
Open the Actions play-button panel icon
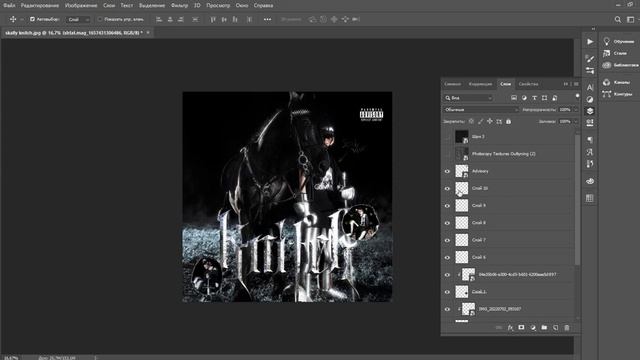pyautogui.click(x=590, y=42)
